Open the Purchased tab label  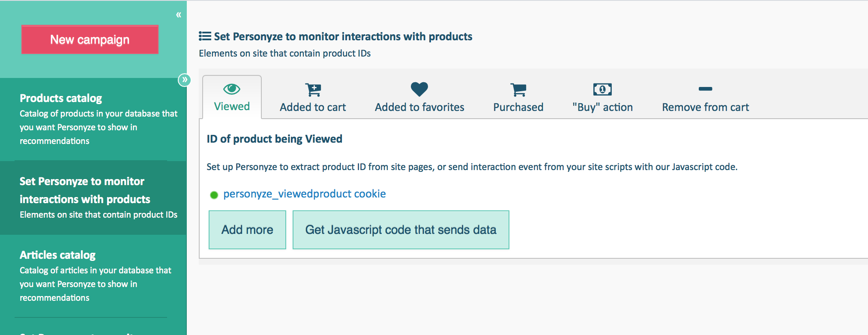[518, 107]
